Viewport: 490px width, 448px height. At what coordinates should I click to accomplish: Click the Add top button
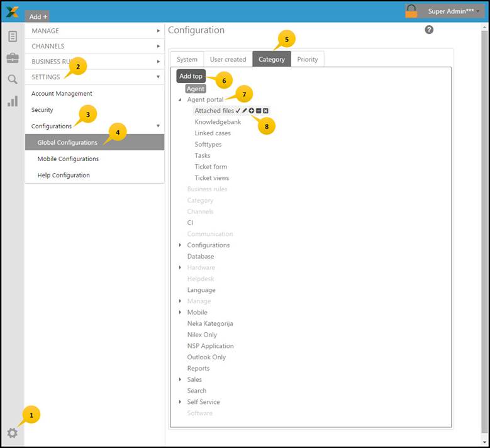tap(191, 76)
